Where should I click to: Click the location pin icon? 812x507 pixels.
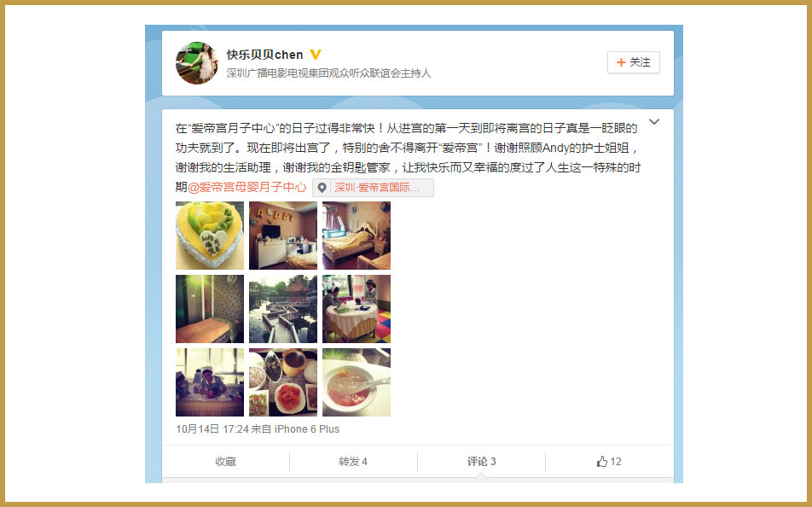[x=322, y=188]
